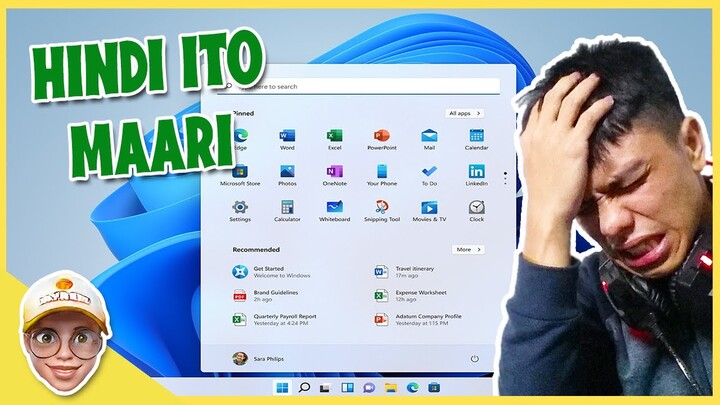Open the Whiteboard app
Viewport: 720px width, 405px height.
point(334,211)
